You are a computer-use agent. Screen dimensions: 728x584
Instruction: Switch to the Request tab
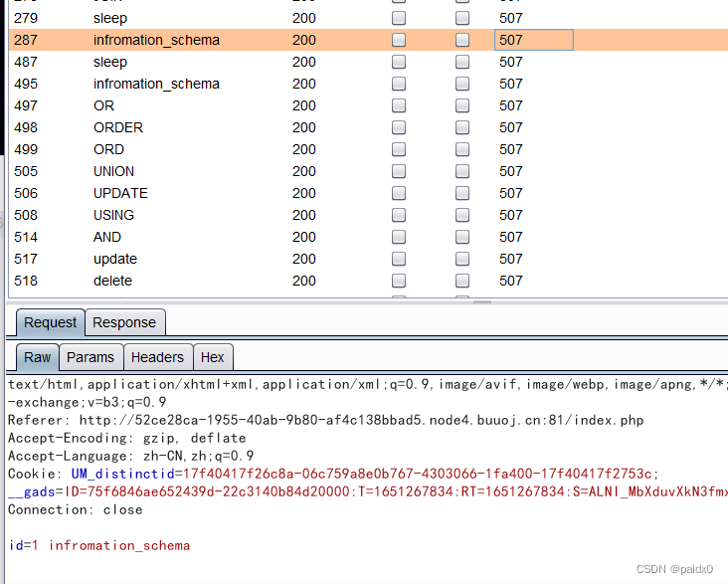50,322
